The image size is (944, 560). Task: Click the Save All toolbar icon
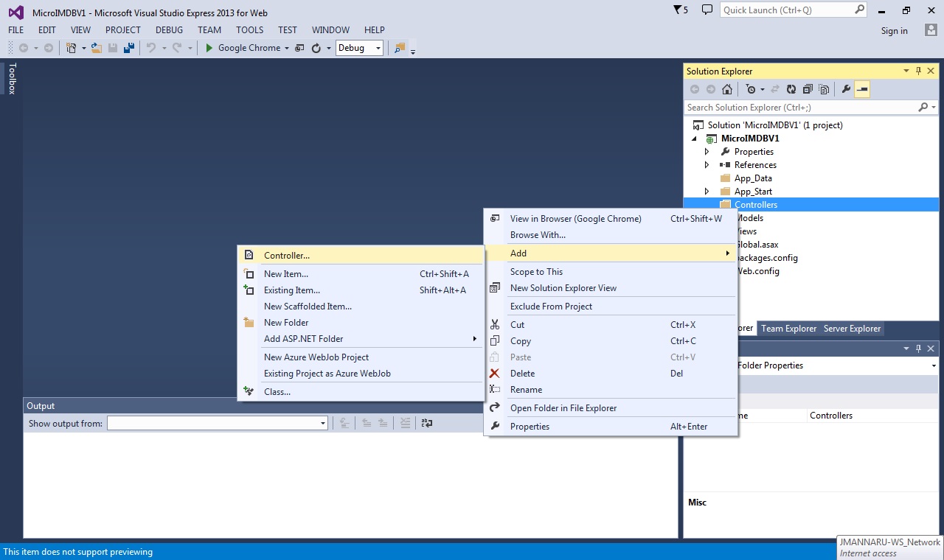(128, 48)
